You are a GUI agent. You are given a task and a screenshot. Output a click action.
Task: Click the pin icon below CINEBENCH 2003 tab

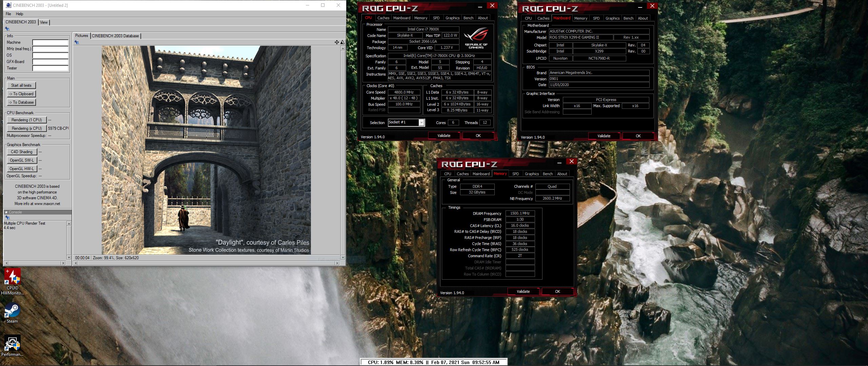tap(7, 29)
